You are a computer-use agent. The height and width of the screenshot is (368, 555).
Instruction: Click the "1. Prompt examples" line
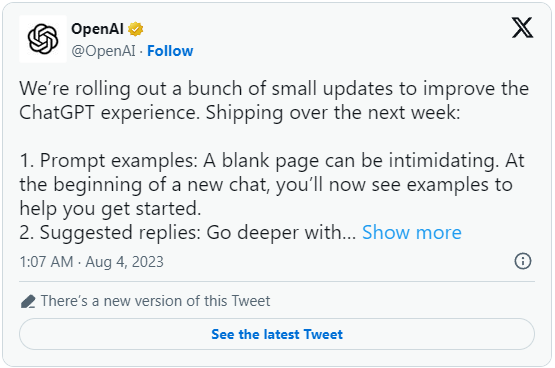coord(271,161)
